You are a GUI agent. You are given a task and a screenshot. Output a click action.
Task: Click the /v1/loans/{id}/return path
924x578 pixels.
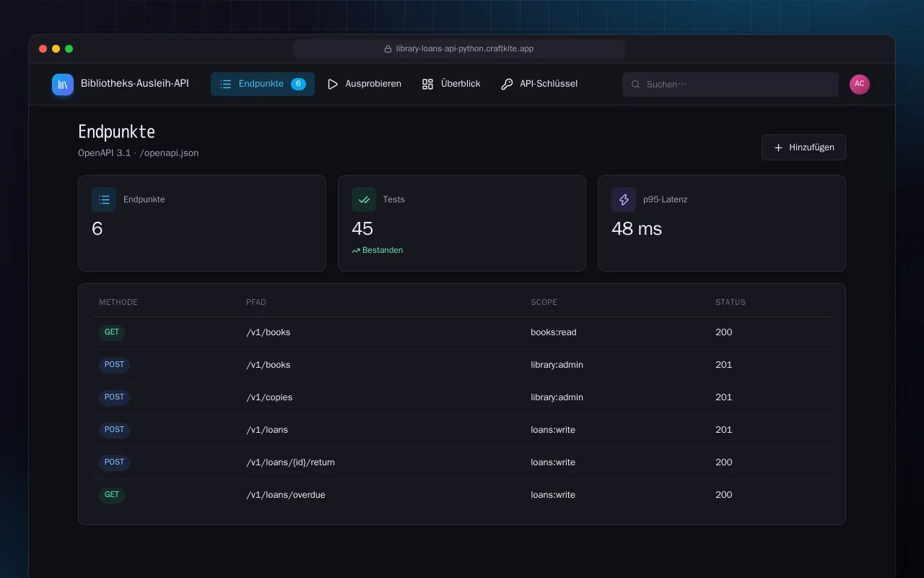click(x=290, y=462)
